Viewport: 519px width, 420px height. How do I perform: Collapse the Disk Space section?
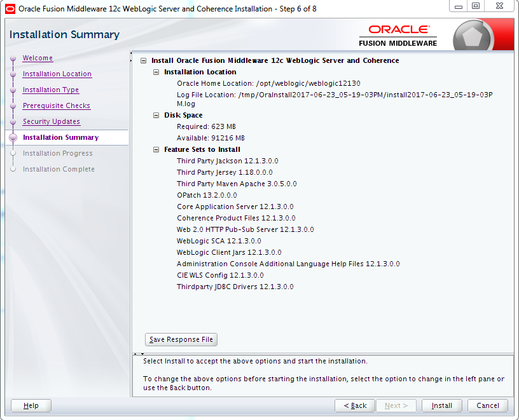pyautogui.click(x=156, y=115)
